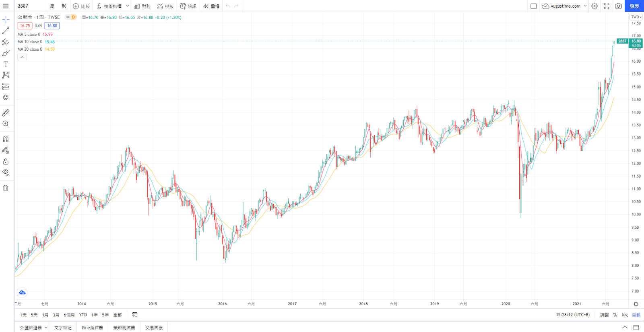Click the sell price 16.75 box
This screenshot has width=644, height=332.
point(25,26)
